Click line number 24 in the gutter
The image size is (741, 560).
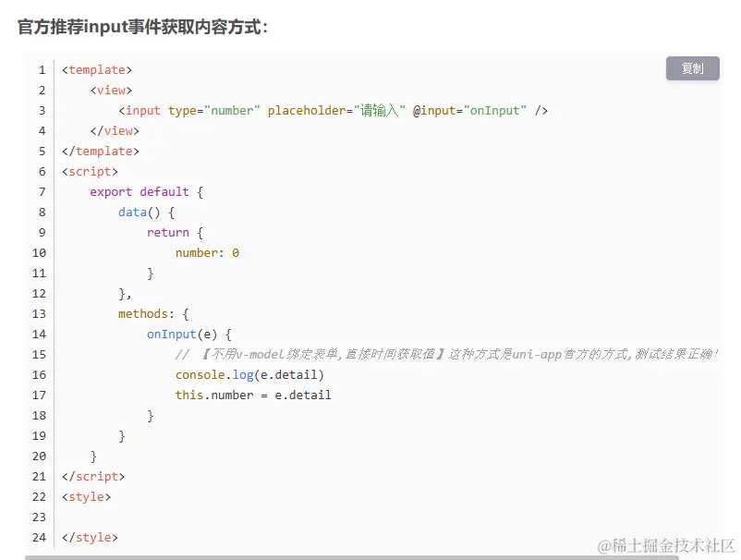tap(39, 537)
